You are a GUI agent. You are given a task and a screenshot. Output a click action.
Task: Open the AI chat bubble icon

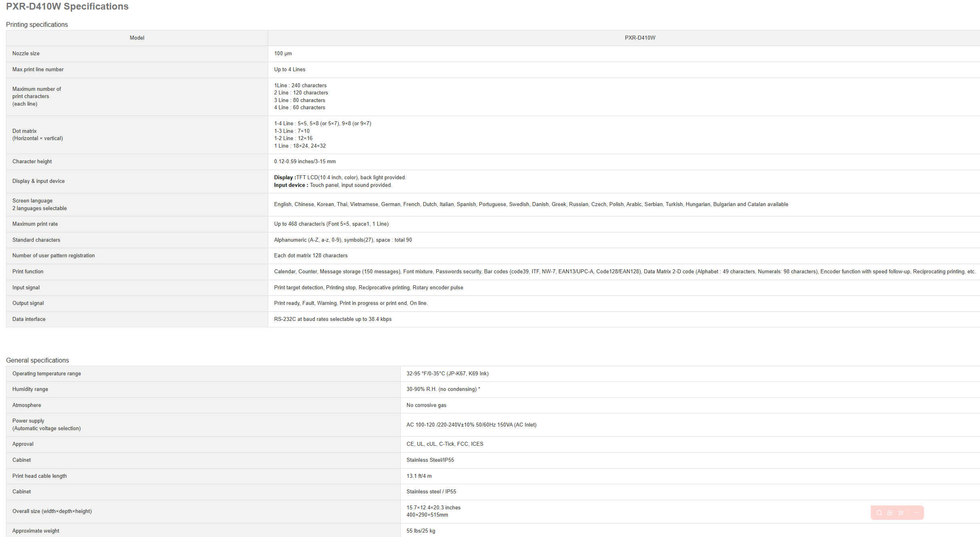point(890,513)
